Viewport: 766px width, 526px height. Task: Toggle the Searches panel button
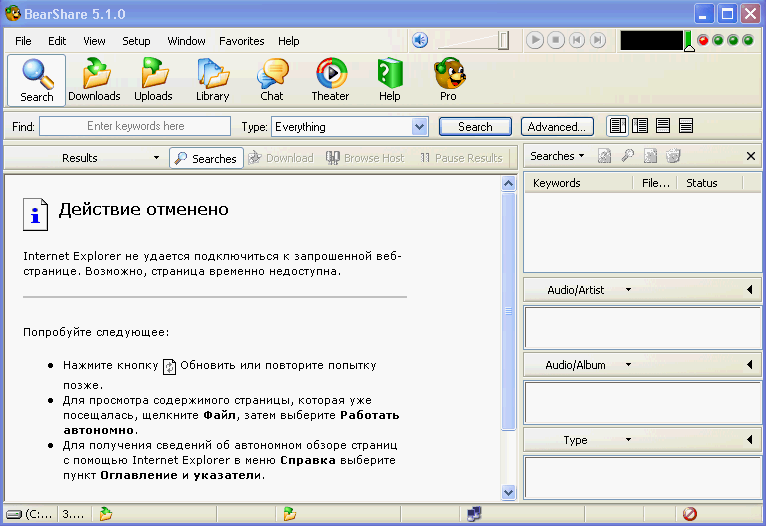206,158
